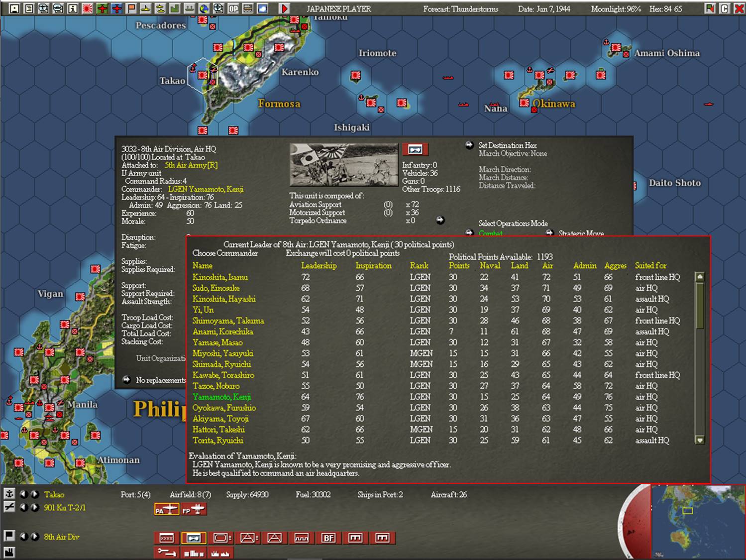Click the red plane on green icon

pyautogui.click(x=103, y=8)
